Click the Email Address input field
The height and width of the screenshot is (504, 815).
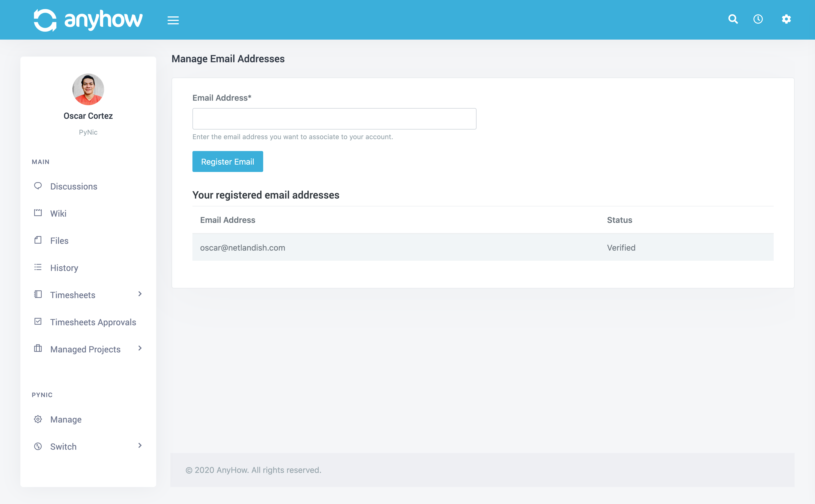335,119
